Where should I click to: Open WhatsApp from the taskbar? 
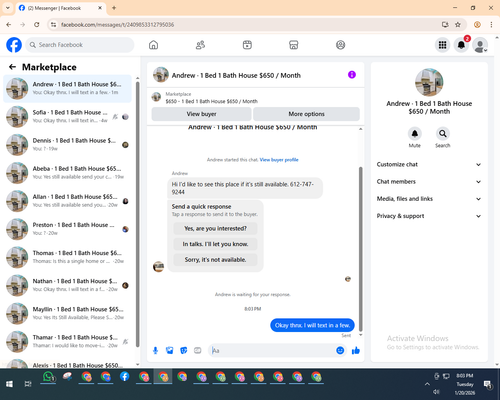pos(48,377)
